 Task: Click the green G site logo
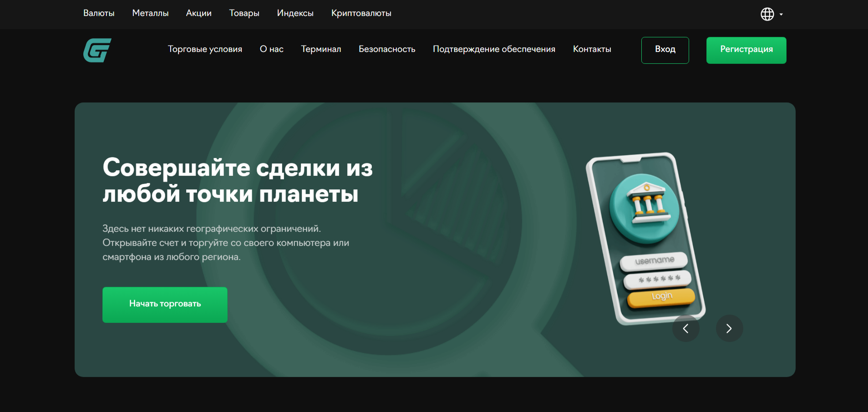97,50
